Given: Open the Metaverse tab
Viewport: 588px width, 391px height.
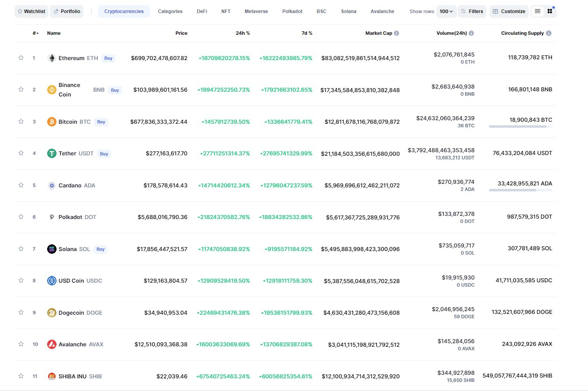Looking at the screenshot, I should 256,11.
